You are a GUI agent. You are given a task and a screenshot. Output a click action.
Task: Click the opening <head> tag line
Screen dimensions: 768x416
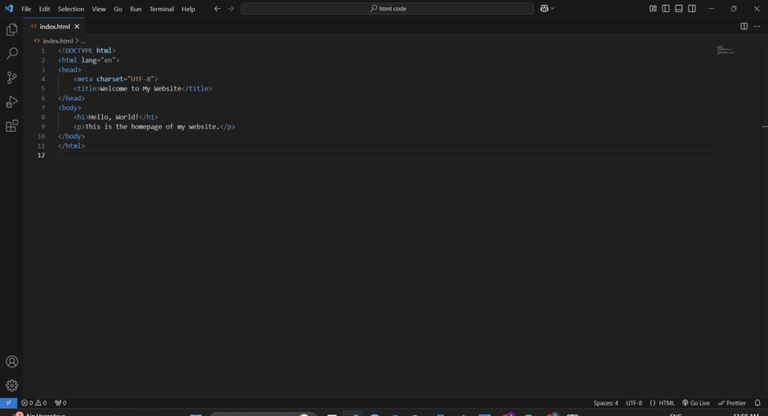point(70,70)
